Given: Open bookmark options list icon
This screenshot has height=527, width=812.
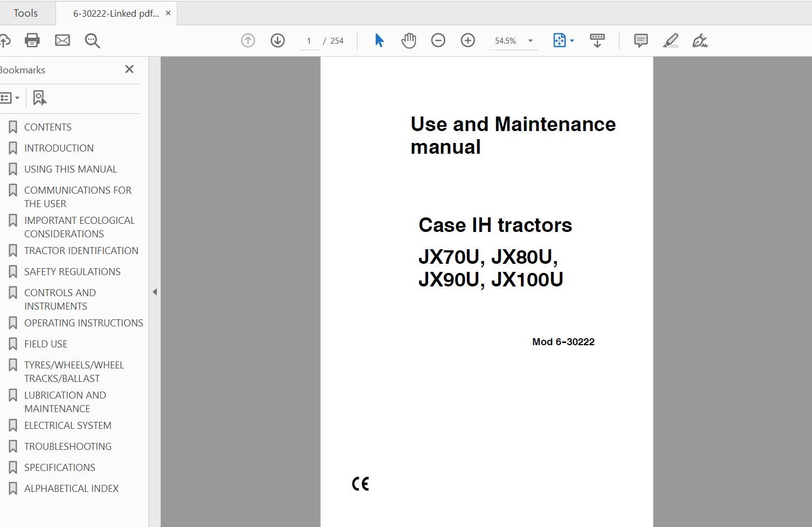Looking at the screenshot, I should (x=10, y=98).
